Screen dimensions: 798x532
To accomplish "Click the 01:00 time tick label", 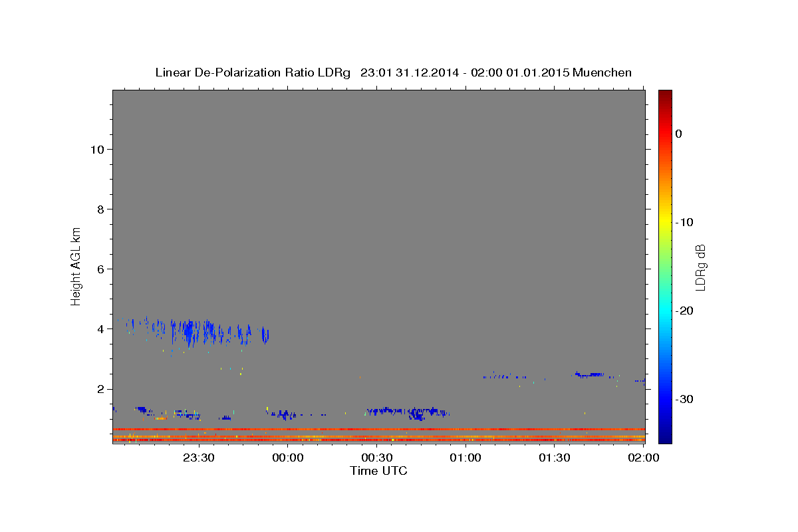I will click(466, 458).
